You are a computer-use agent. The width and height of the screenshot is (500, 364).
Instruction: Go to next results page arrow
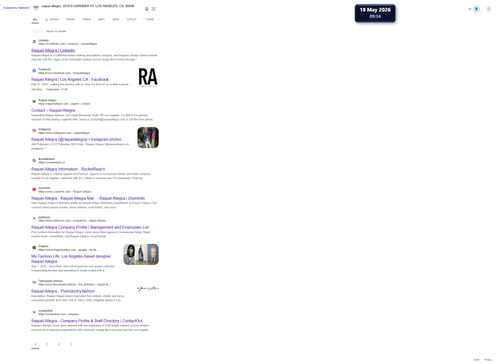click(x=71, y=344)
